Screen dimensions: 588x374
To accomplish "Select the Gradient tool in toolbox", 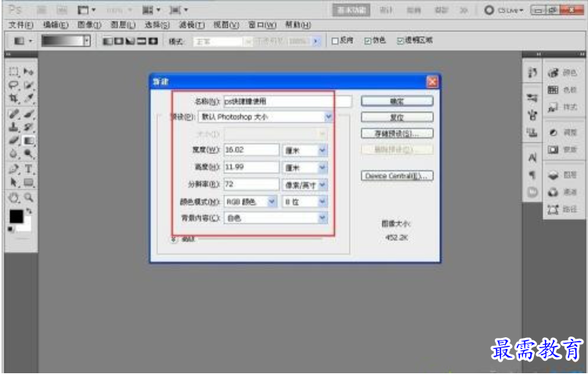I will [x=28, y=141].
